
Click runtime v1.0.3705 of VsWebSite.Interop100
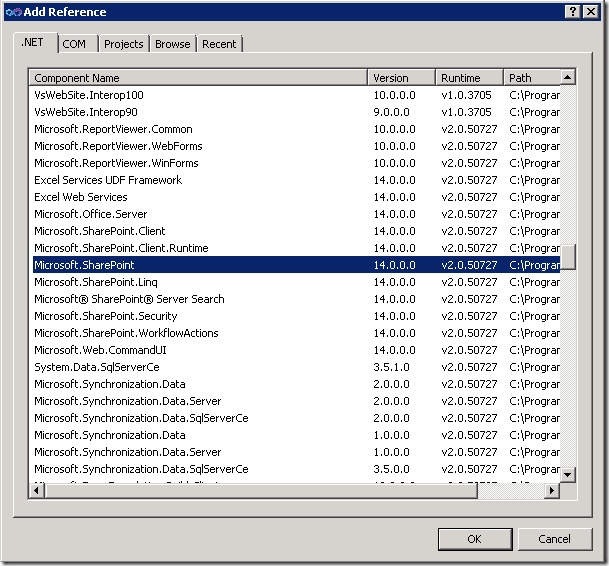tap(466, 95)
